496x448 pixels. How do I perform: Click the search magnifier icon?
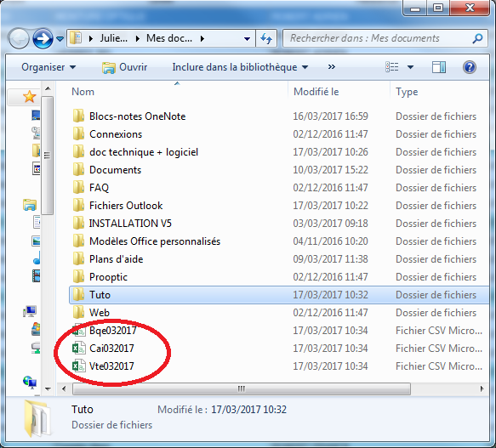point(477,38)
